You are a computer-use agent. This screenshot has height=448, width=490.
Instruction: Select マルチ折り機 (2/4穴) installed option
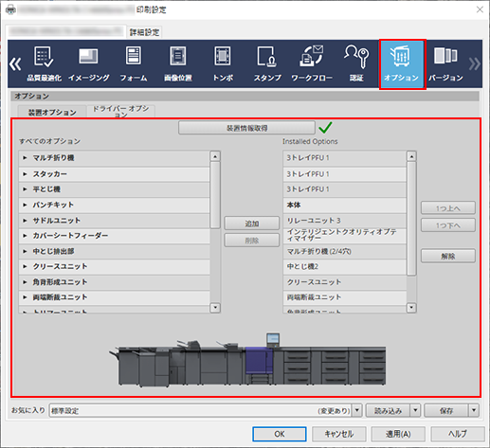tap(344, 251)
